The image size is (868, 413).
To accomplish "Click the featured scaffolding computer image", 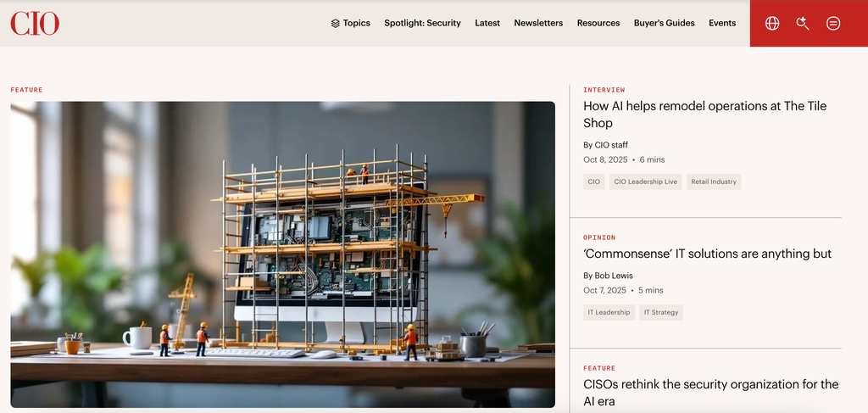I will pos(282,254).
